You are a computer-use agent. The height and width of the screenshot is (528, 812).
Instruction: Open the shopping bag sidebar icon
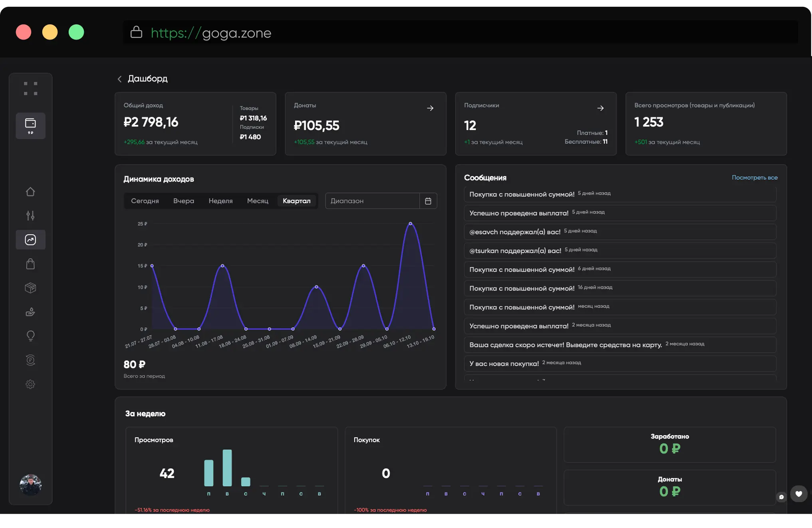click(30, 264)
